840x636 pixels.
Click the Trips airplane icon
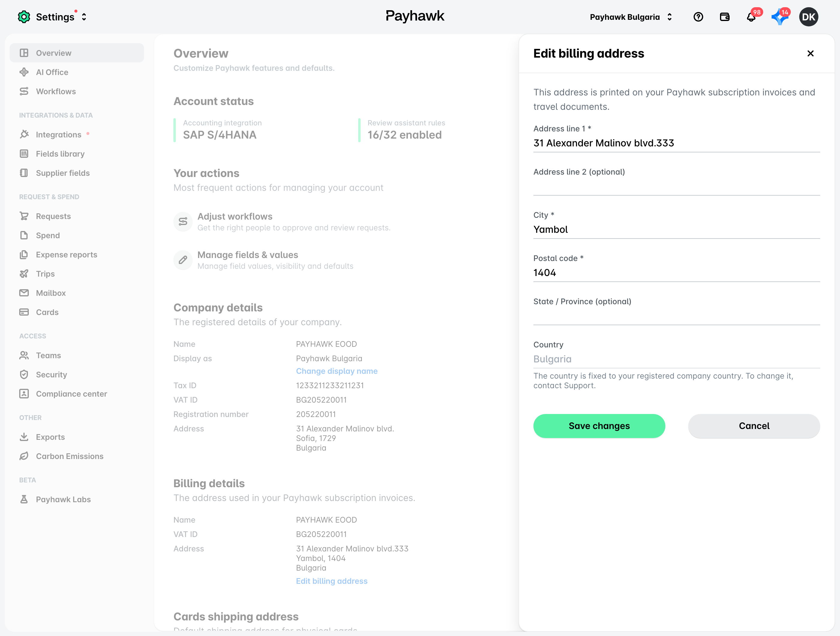(24, 274)
